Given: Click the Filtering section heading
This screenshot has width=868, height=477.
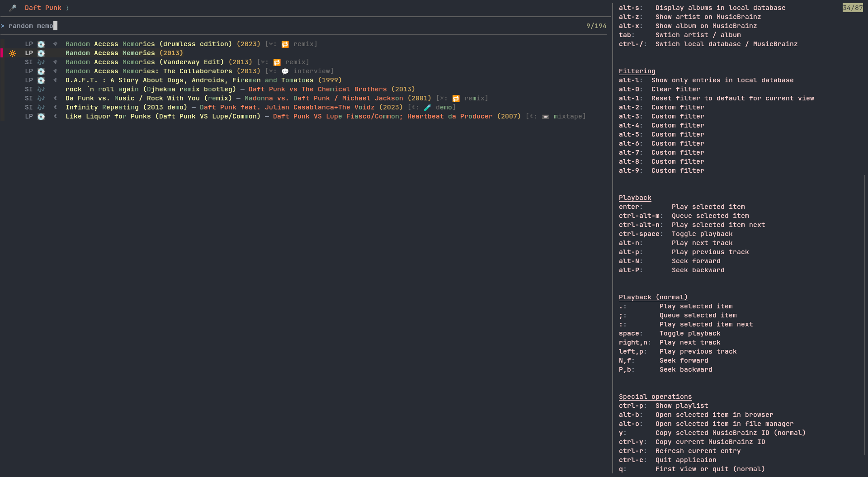Looking at the screenshot, I should (x=637, y=71).
